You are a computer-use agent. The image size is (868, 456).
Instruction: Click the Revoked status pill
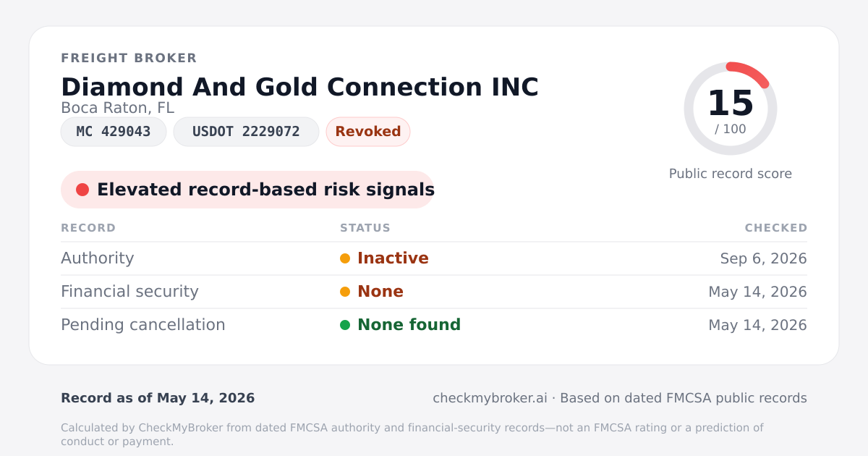[x=368, y=132]
